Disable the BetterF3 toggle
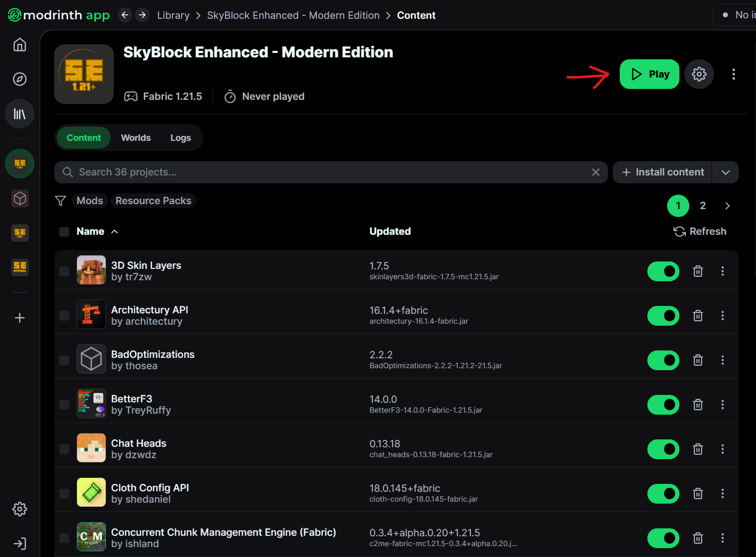This screenshot has height=557, width=756. (x=663, y=405)
